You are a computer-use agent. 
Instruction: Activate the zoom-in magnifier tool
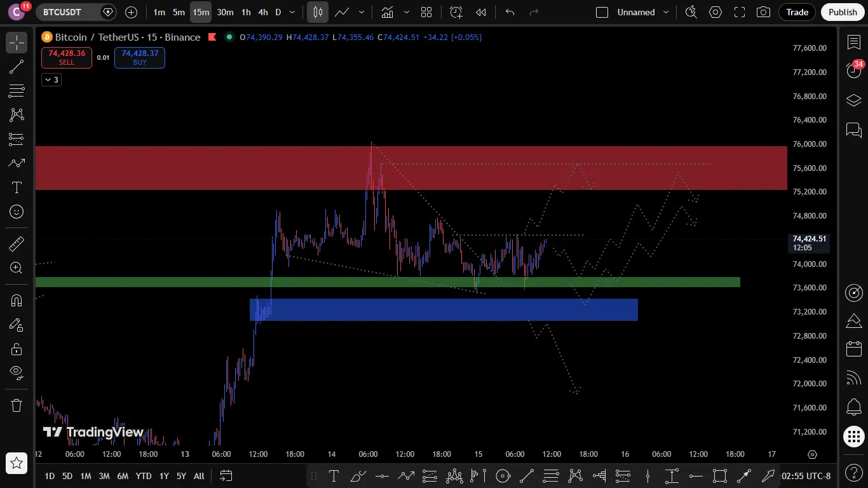point(17,268)
